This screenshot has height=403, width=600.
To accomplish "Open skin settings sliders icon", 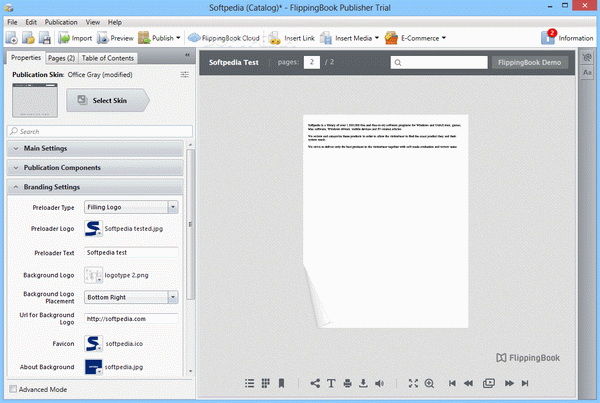I will point(184,75).
